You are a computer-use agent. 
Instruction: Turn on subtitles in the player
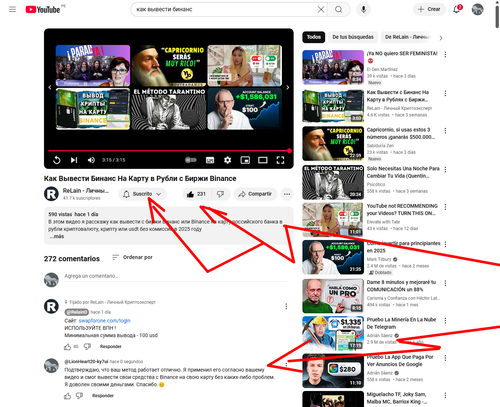click(210, 160)
